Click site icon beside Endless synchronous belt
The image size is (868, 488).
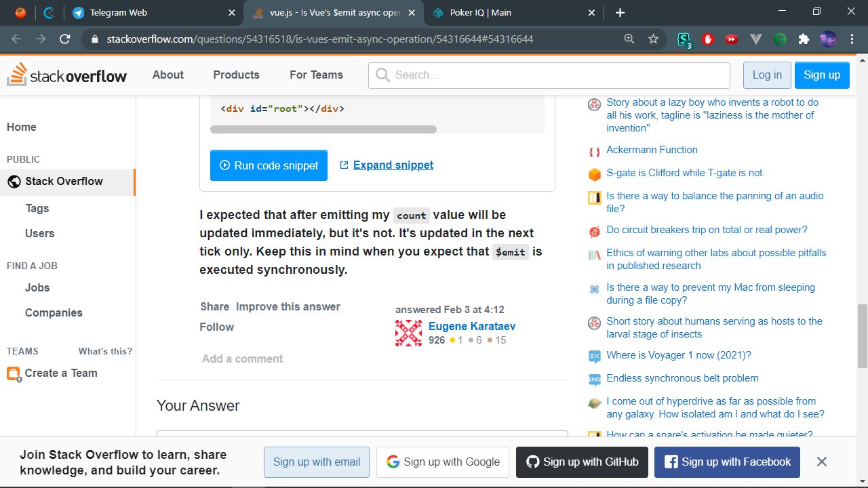[594, 380]
